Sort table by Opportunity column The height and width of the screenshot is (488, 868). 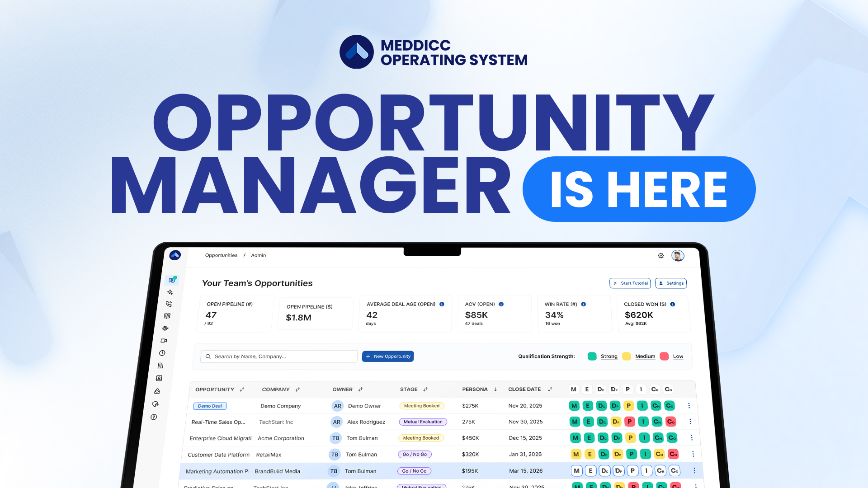click(242, 389)
